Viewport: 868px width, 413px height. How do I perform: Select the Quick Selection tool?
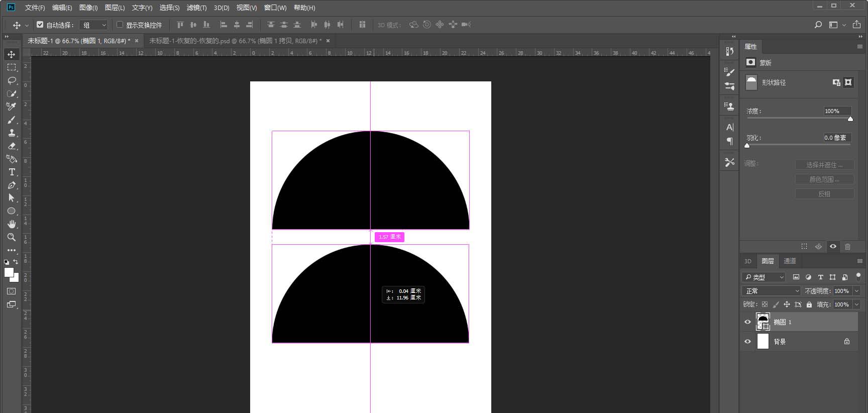pos(11,93)
